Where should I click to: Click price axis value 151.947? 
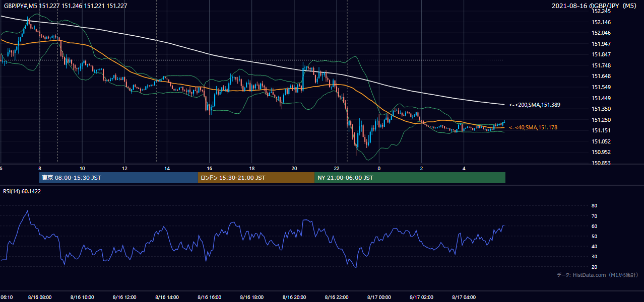point(601,44)
